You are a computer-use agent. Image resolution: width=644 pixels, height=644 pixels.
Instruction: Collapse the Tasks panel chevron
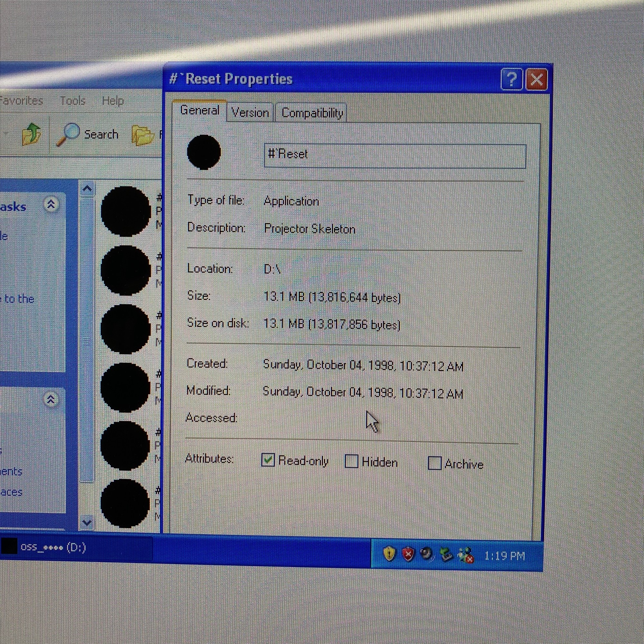(x=51, y=204)
